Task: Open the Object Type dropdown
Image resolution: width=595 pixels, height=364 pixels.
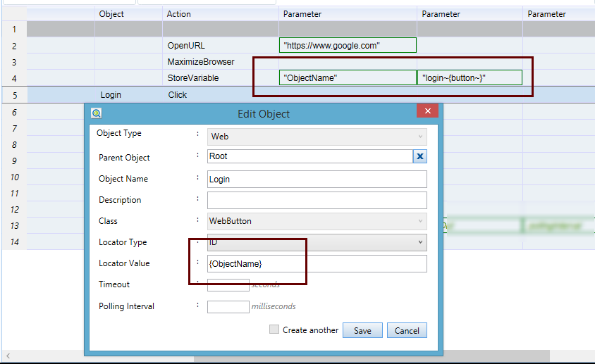Action: point(317,137)
